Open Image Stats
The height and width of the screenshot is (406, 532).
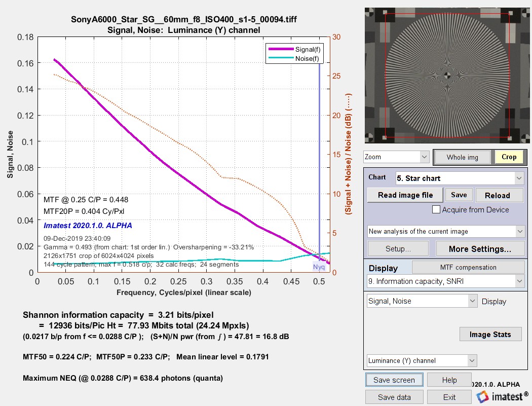490,335
